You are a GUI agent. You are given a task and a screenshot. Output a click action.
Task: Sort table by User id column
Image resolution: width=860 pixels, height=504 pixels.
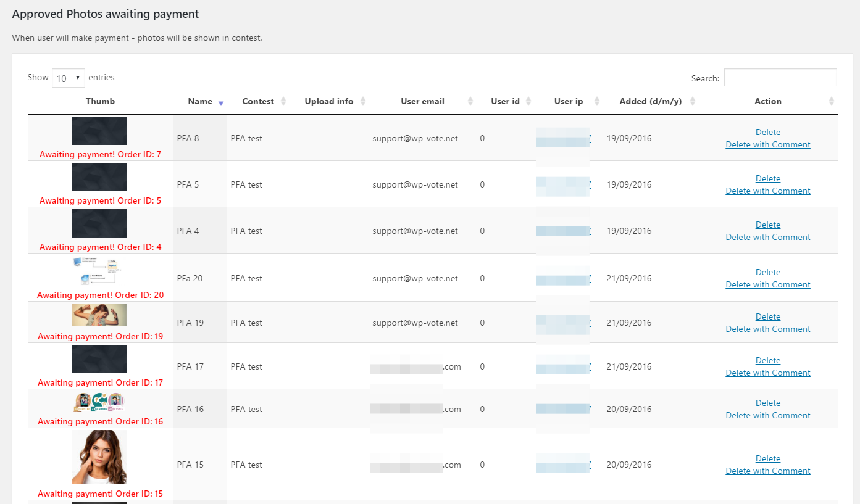click(x=506, y=101)
